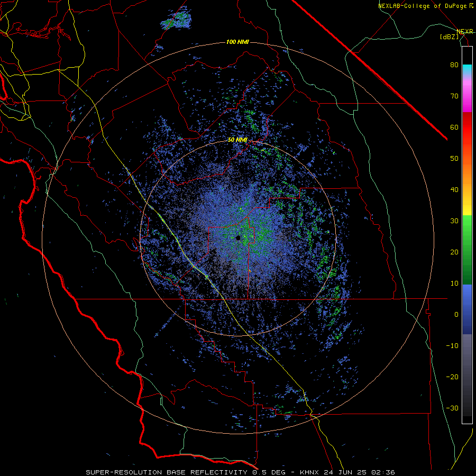This screenshot has height=476, width=476.
Task: Click the orange segment of the color bar
Action: tap(467, 173)
